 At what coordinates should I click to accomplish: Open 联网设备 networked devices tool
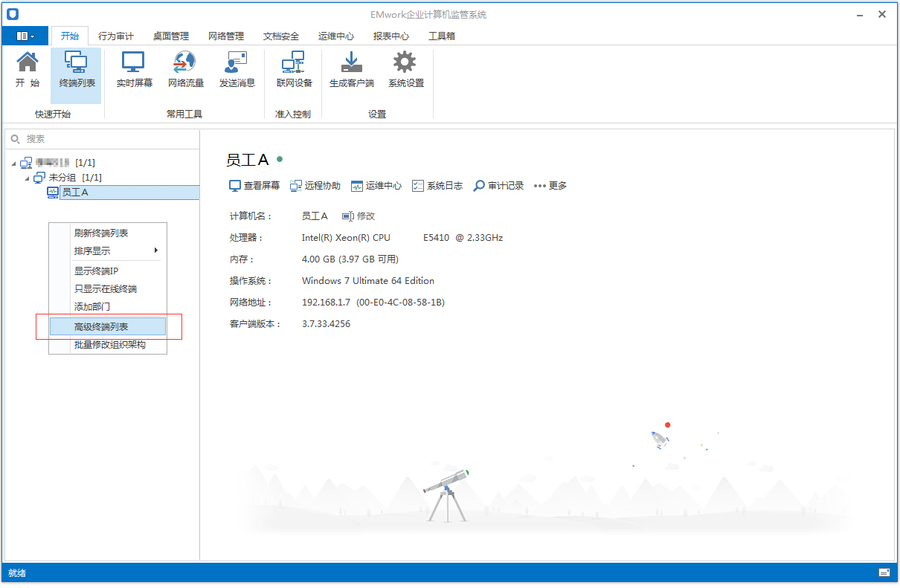(294, 71)
